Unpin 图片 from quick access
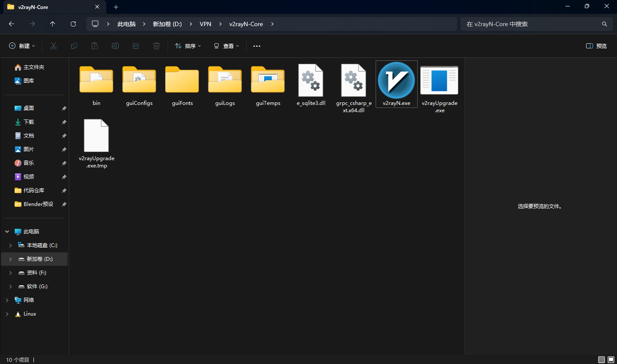 pos(64,149)
